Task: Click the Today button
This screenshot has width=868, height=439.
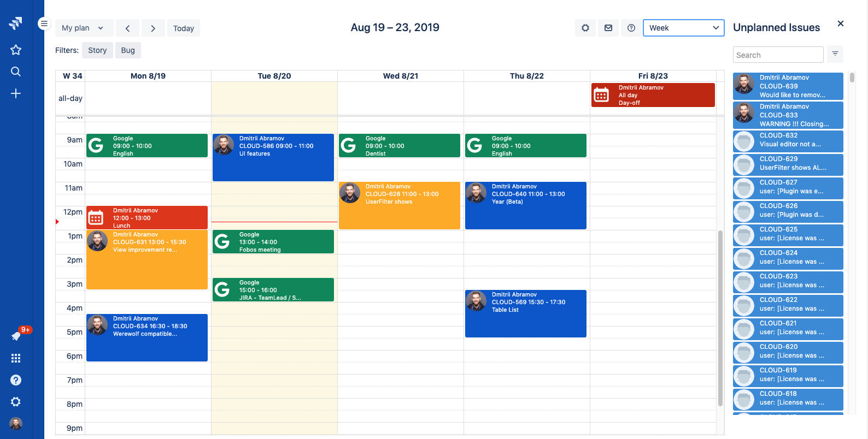Action: (184, 28)
